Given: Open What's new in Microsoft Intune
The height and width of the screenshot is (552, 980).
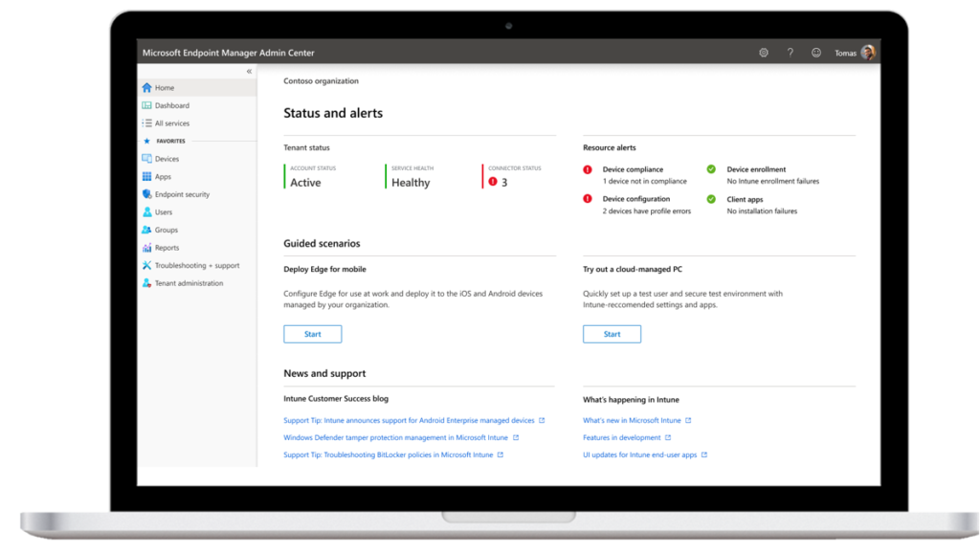Looking at the screenshot, I should coord(632,420).
